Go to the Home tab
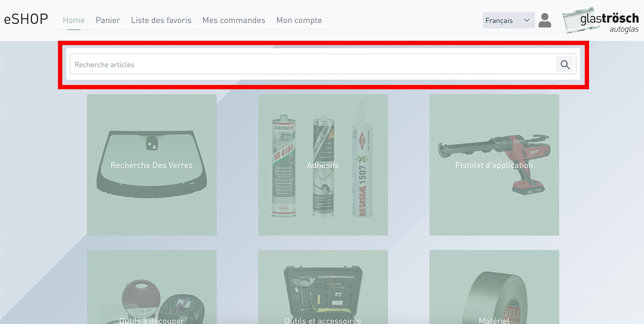644x324 pixels. click(74, 20)
